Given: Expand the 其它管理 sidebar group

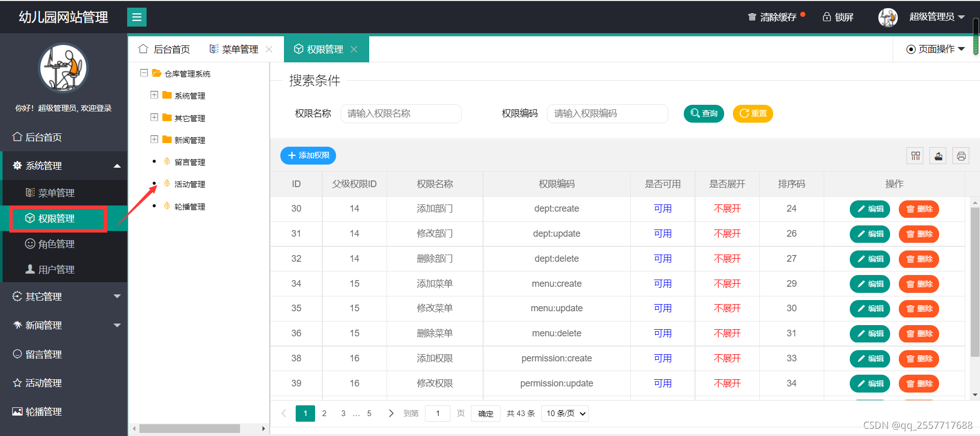Looking at the screenshot, I should tap(64, 296).
